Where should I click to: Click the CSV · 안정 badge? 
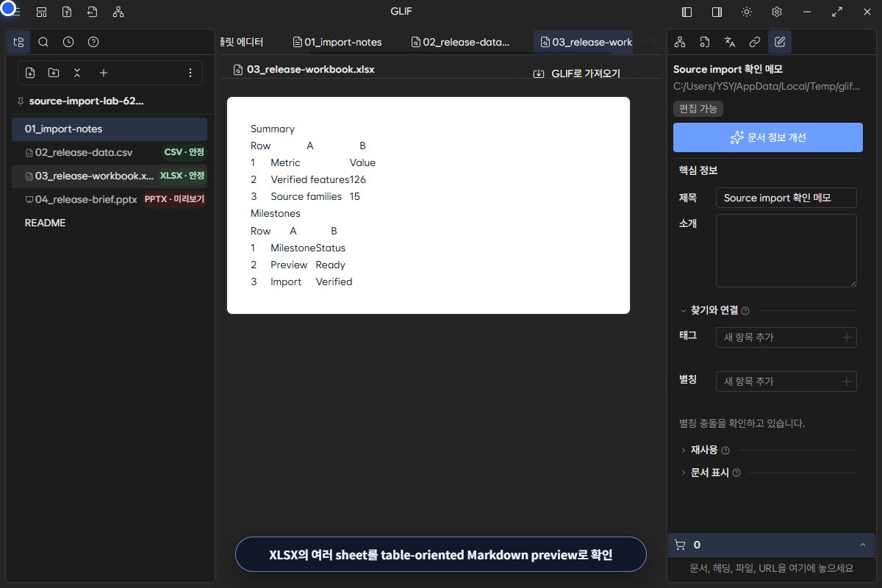point(184,152)
